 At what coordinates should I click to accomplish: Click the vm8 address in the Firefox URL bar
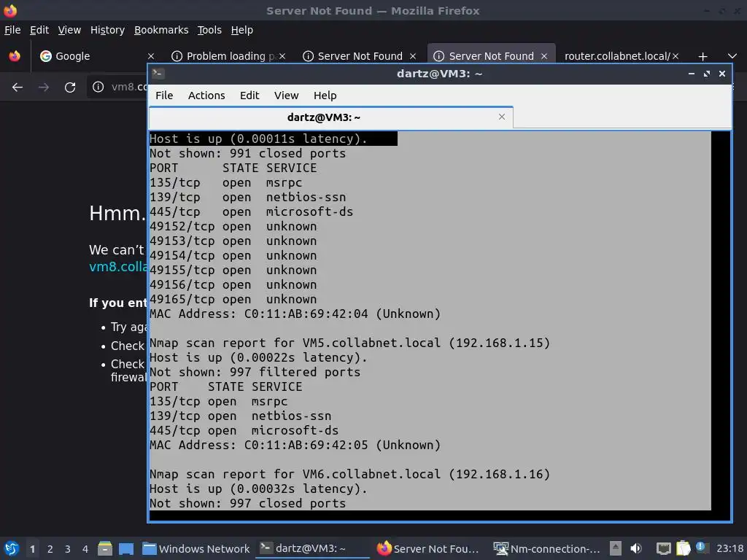(128, 87)
